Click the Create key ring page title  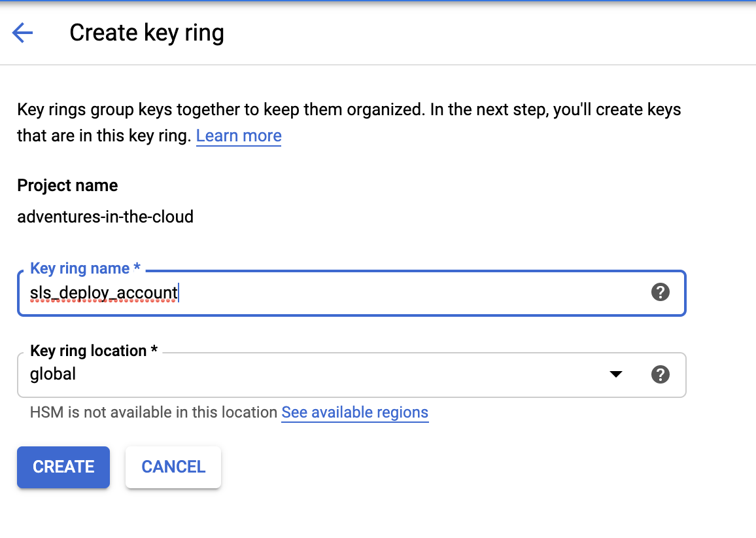coord(146,32)
